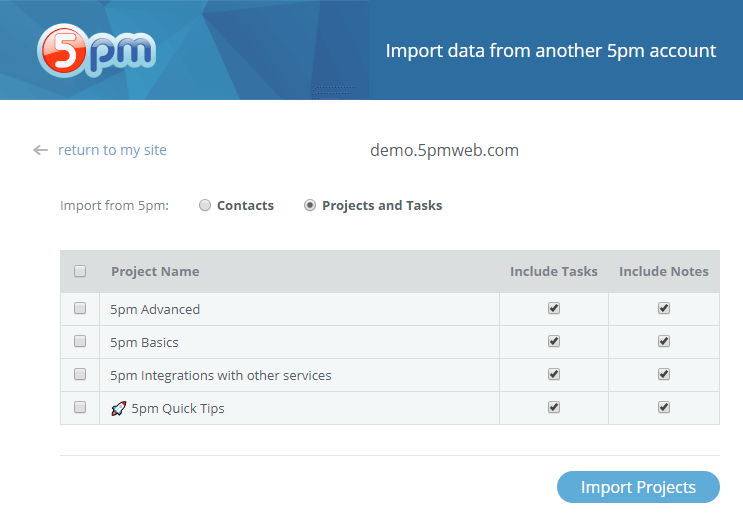Click the back arrow icon
This screenshot has height=522, width=743.
40,150
